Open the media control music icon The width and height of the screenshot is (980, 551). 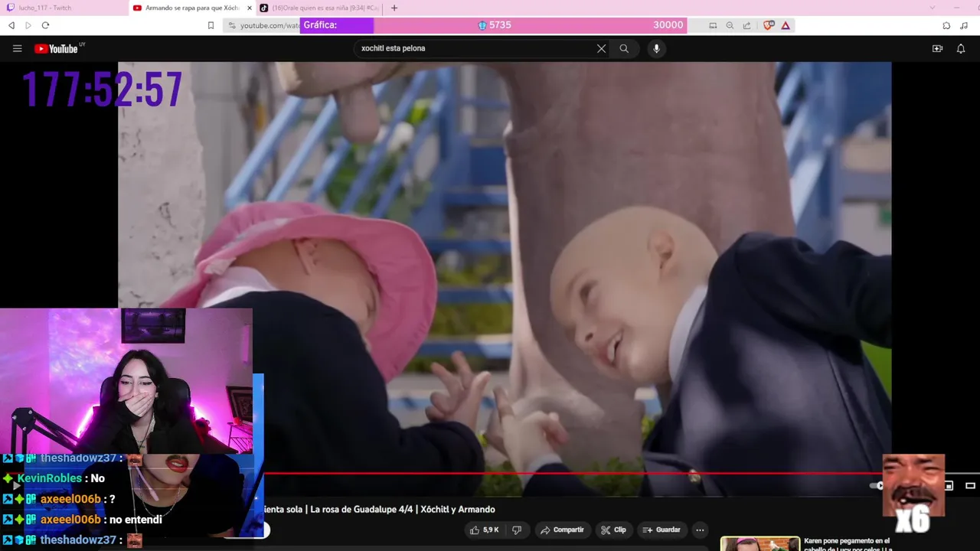pyautogui.click(x=964, y=25)
